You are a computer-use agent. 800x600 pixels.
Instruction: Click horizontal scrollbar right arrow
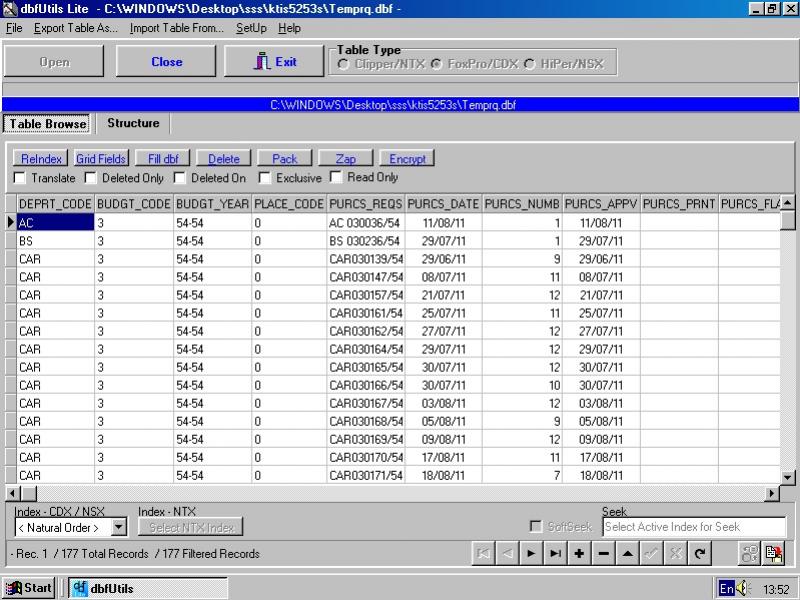(772, 493)
